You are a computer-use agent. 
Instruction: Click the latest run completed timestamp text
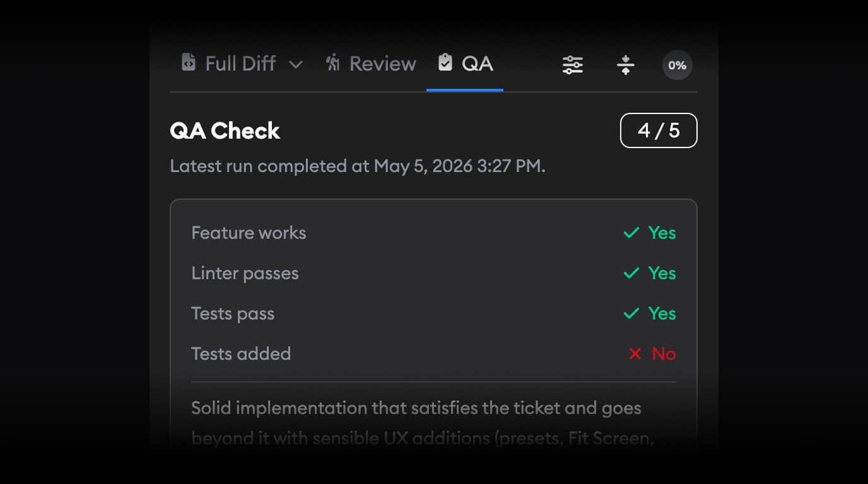click(358, 166)
